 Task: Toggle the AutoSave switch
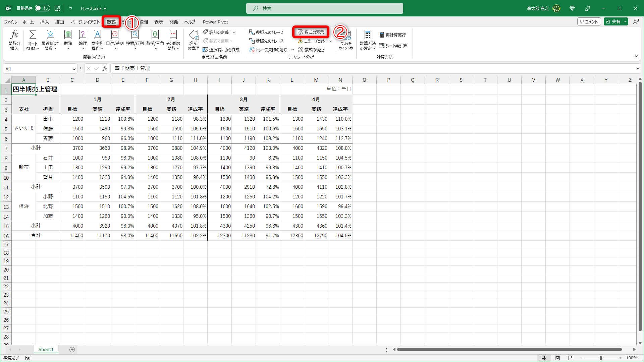(43, 8)
